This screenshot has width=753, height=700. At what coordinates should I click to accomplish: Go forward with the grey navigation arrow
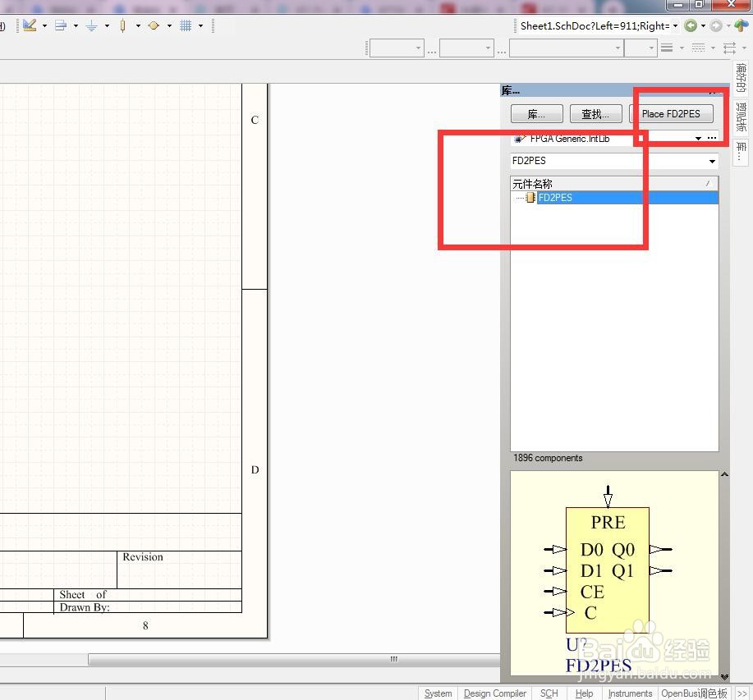715,26
